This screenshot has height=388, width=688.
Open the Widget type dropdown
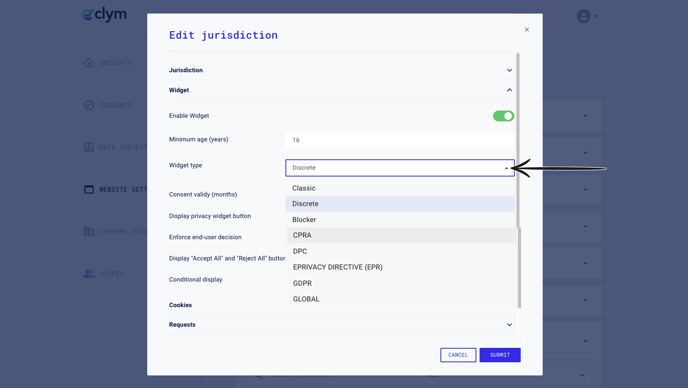400,168
